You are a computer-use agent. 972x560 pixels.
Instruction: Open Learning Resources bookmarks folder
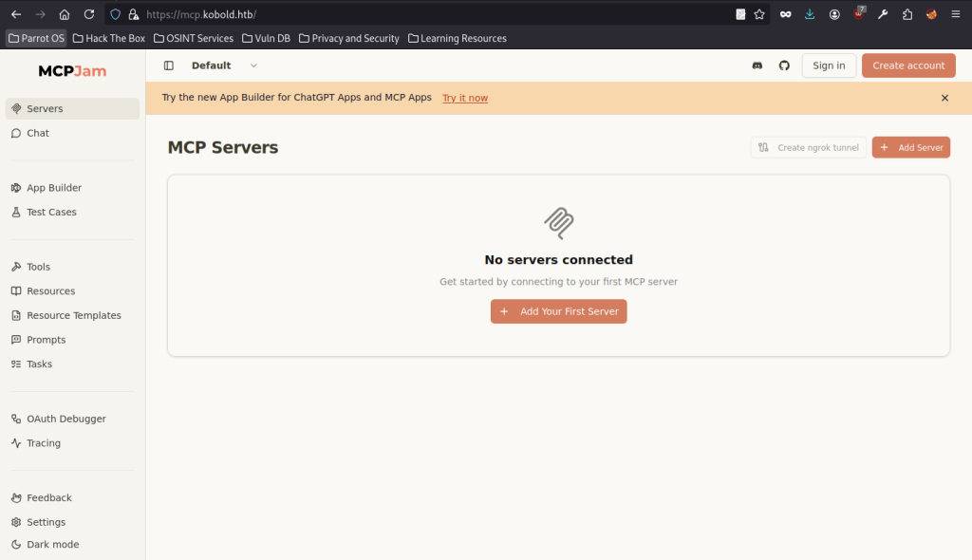click(x=458, y=39)
